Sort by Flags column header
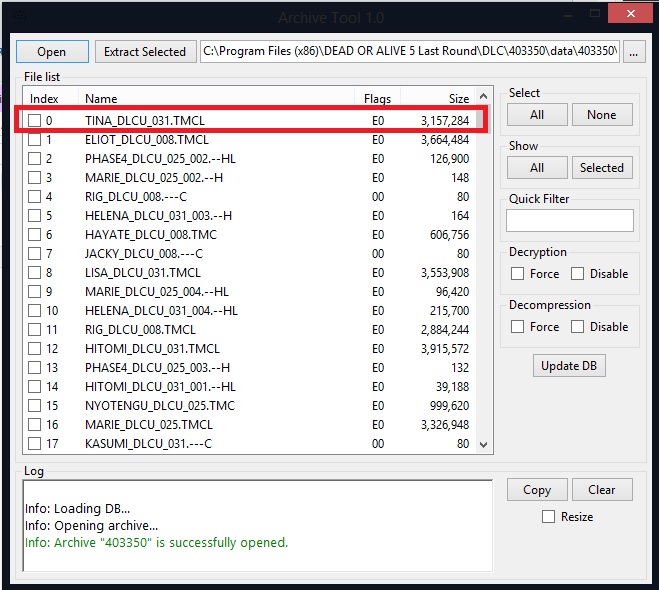 pyautogui.click(x=377, y=98)
